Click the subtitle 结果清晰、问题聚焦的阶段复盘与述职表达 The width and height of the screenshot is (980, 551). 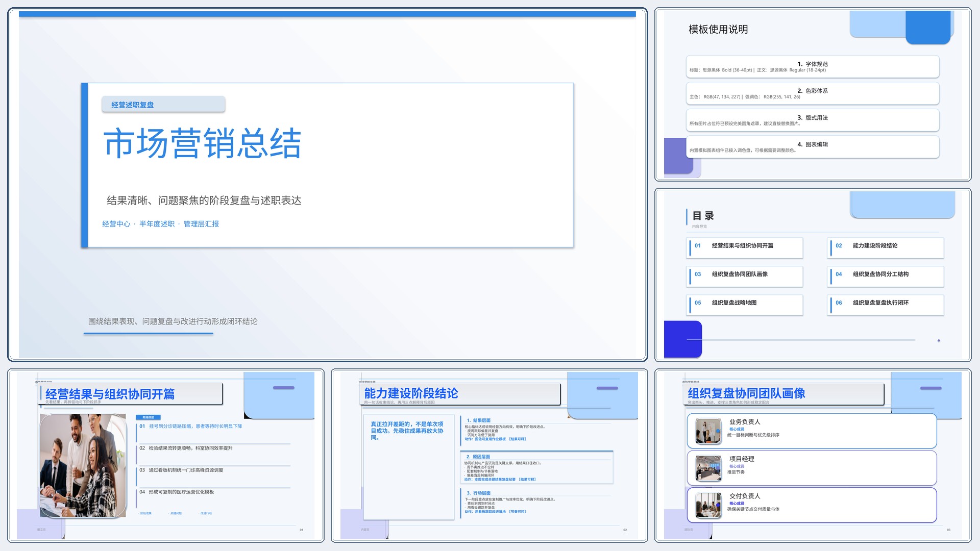(x=204, y=201)
